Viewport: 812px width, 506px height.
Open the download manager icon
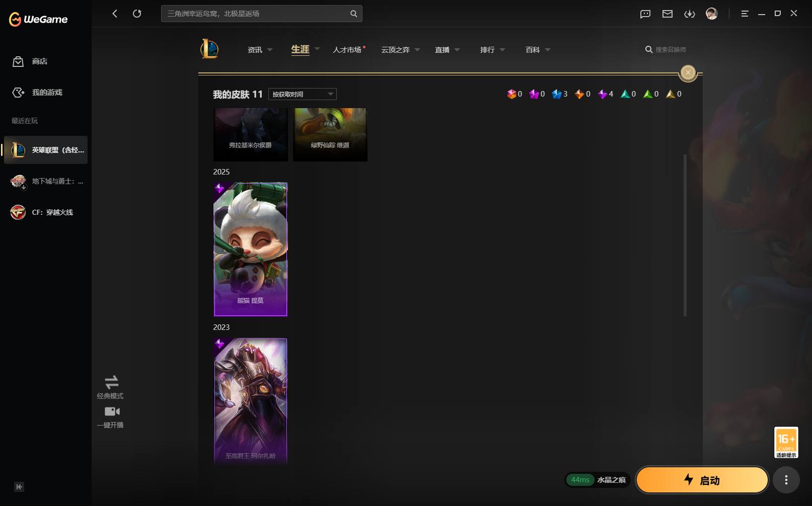click(x=690, y=14)
